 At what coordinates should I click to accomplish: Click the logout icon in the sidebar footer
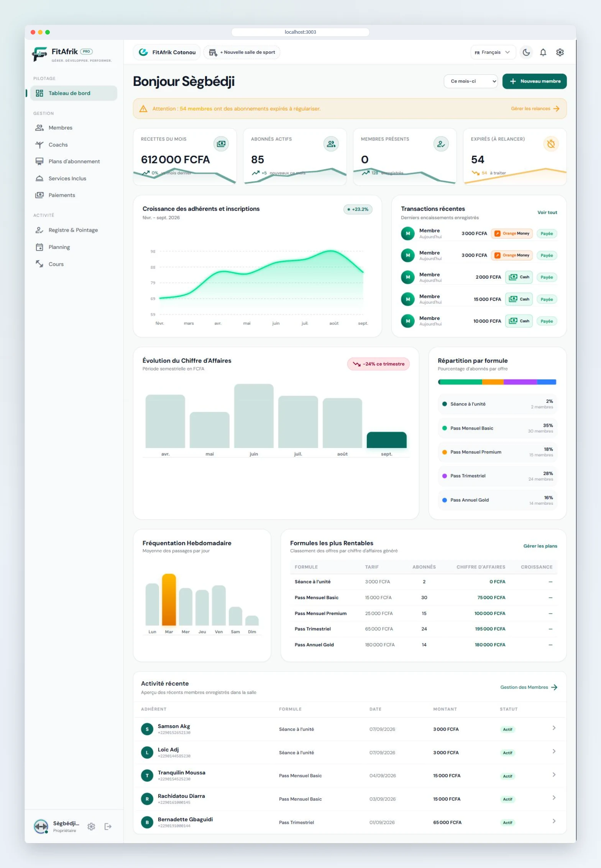point(108,826)
